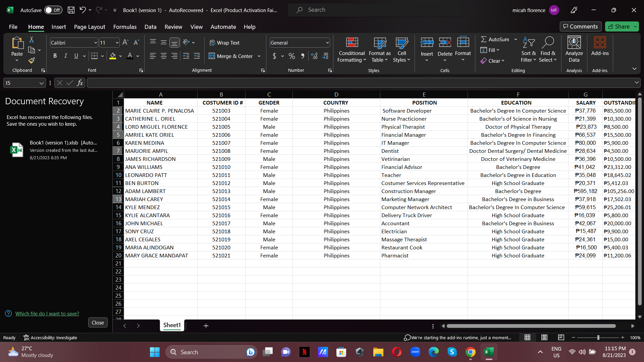The image size is (644, 362).
Task: Open 'Which file do I want to save?' link
Action: point(47,313)
